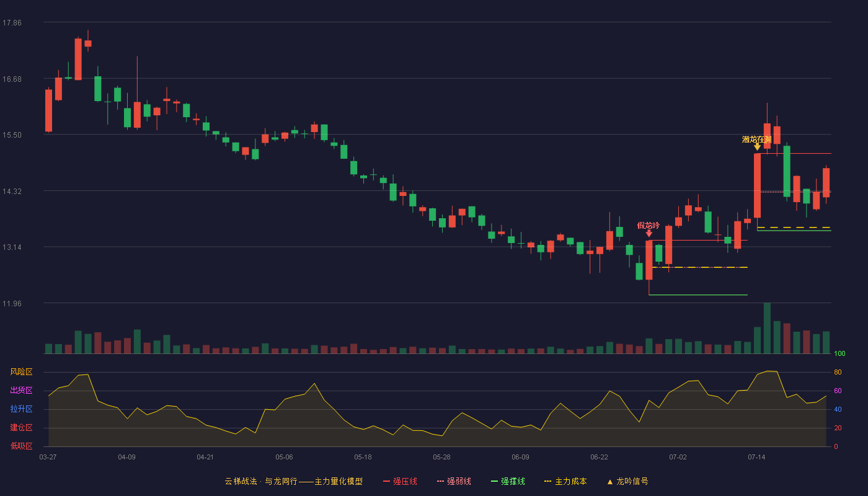Screen dimensions: 868x496
Task: Toggle the 强撑线 legend entry
Action: point(508,481)
